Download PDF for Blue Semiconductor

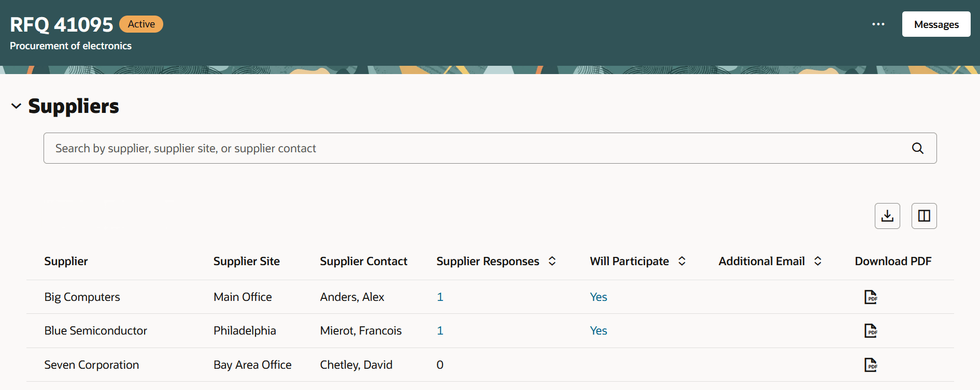click(870, 330)
